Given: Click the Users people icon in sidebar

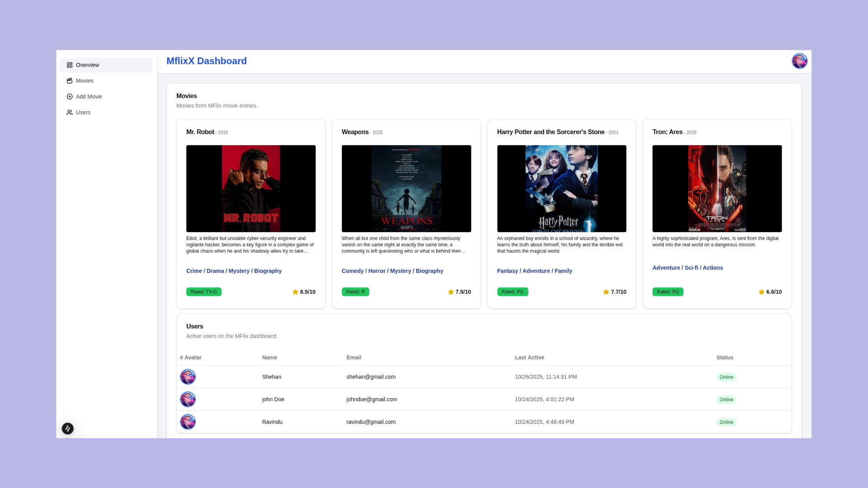Looking at the screenshot, I should pos(70,113).
